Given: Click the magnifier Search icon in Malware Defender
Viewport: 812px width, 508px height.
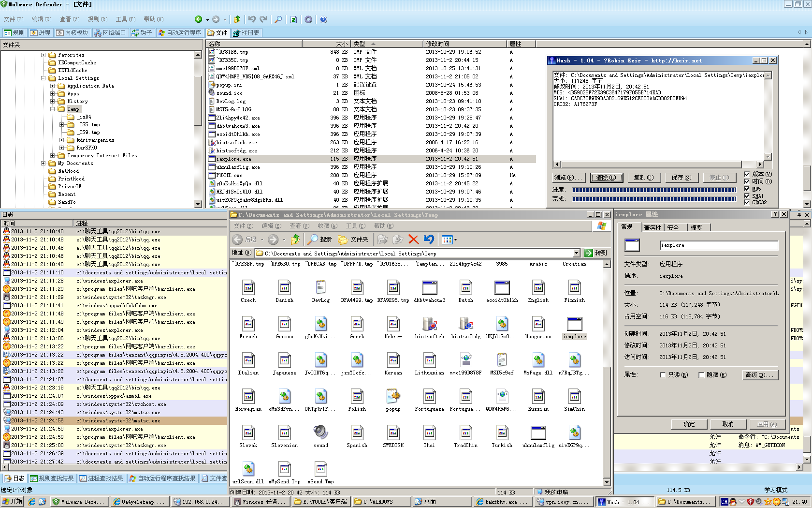Looking at the screenshot, I should pyautogui.click(x=278, y=19).
